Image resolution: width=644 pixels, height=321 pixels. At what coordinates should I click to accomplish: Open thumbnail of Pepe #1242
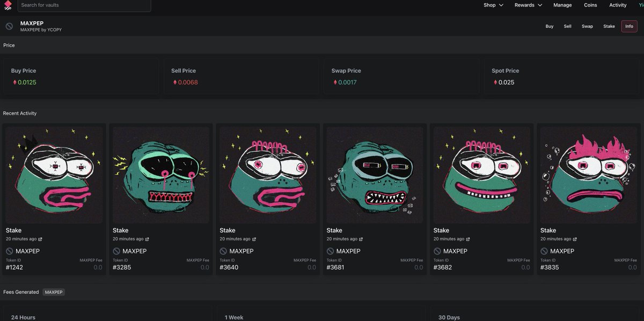point(54,174)
